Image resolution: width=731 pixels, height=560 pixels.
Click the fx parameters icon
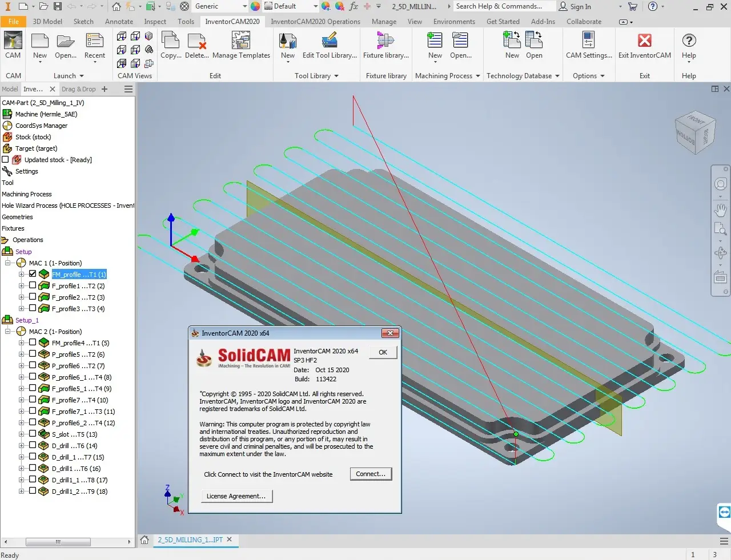[354, 6]
